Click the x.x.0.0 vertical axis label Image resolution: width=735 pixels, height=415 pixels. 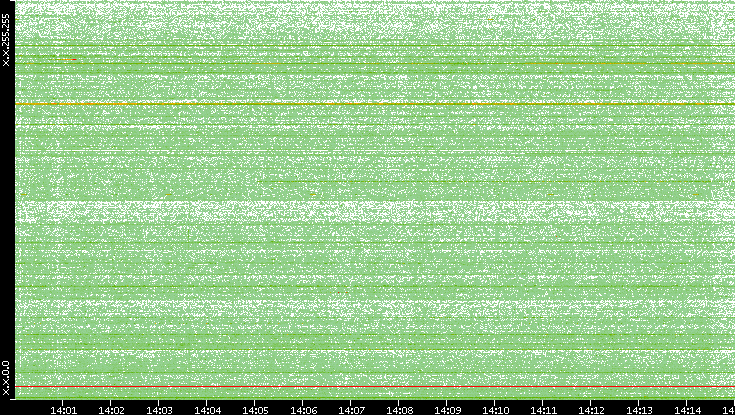pyautogui.click(x=6, y=378)
